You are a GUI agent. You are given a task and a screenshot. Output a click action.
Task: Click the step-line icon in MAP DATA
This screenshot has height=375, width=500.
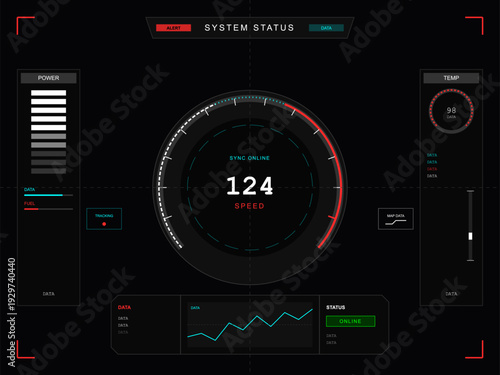click(x=396, y=222)
